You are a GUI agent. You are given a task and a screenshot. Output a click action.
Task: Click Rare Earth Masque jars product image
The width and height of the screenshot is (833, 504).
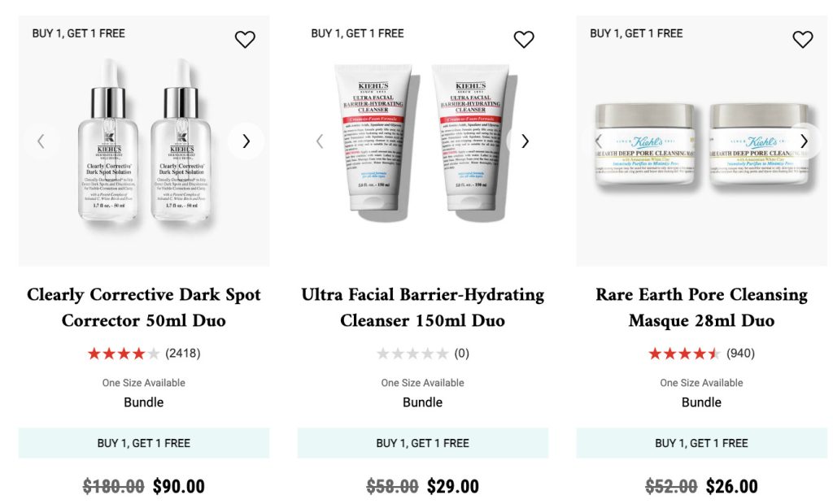tap(702, 145)
